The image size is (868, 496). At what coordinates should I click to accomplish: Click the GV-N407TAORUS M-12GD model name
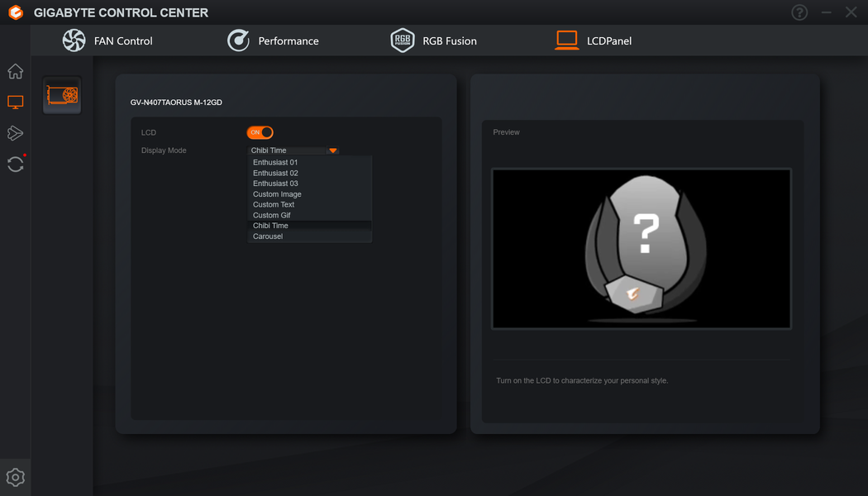[176, 103]
